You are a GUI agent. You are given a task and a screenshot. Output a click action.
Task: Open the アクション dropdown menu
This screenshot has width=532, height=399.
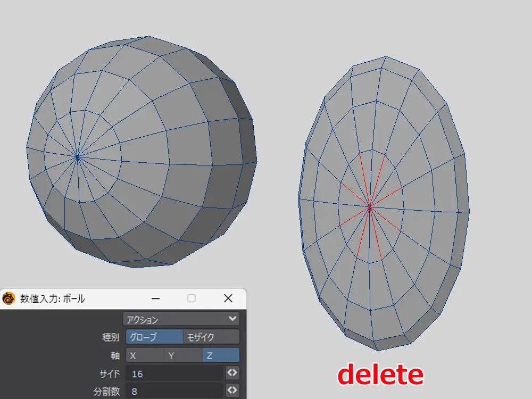pos(181,319)
